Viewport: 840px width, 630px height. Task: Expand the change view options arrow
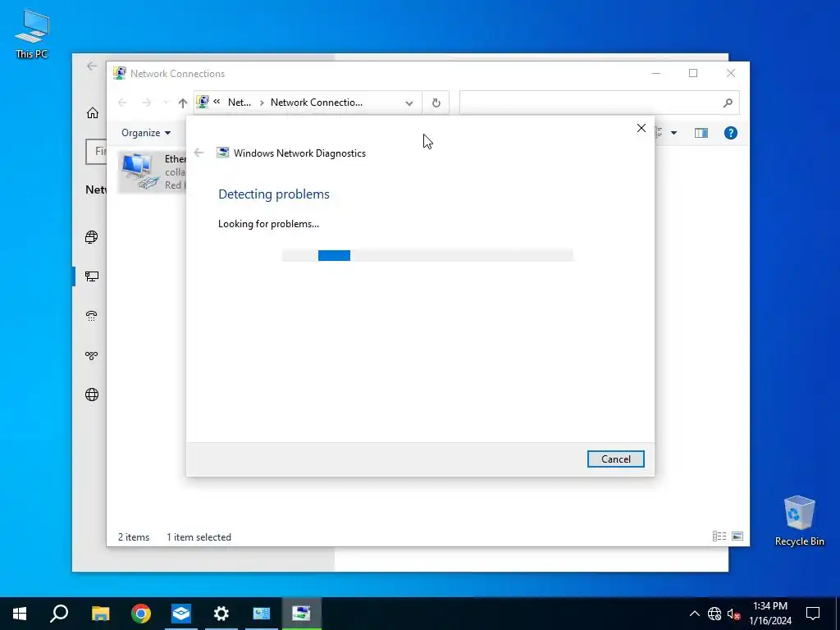tap(674, 133)
